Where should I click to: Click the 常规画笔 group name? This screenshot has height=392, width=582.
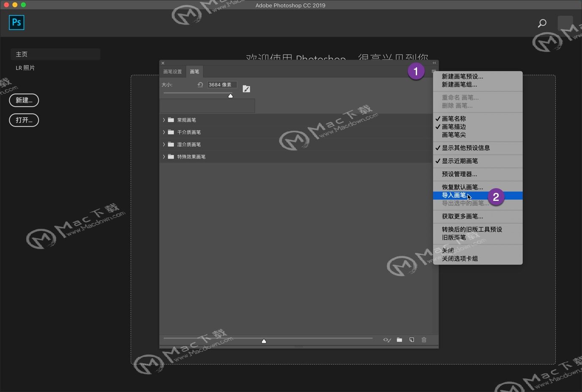click(187, 120)
